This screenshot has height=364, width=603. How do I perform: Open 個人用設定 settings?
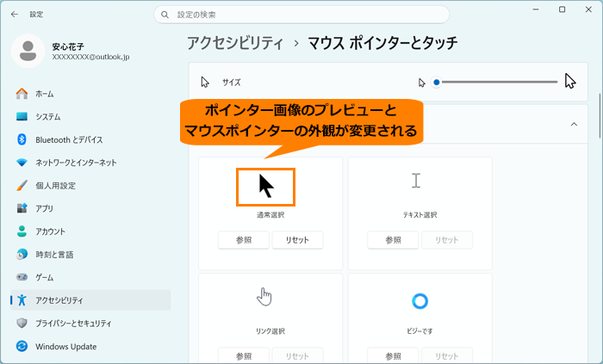pyautogui.click(x=90, y=186)
